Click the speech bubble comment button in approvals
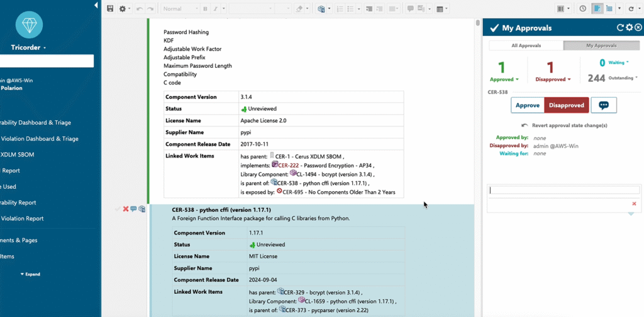The height and width of the screenshot is (317, 644). [603, 105]
